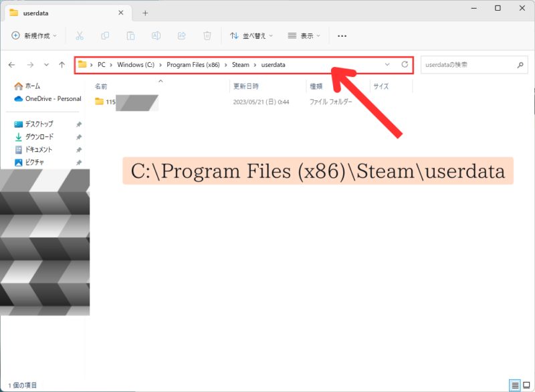Click the userdataの検索 search box
The image size is (535, 392).
[474, 65]
